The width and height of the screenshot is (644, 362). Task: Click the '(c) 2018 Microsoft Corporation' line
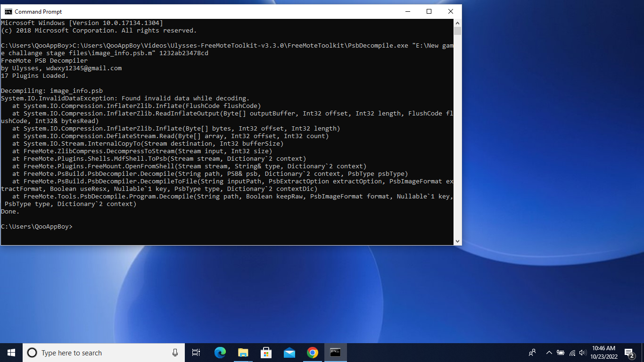click(99, 30)
